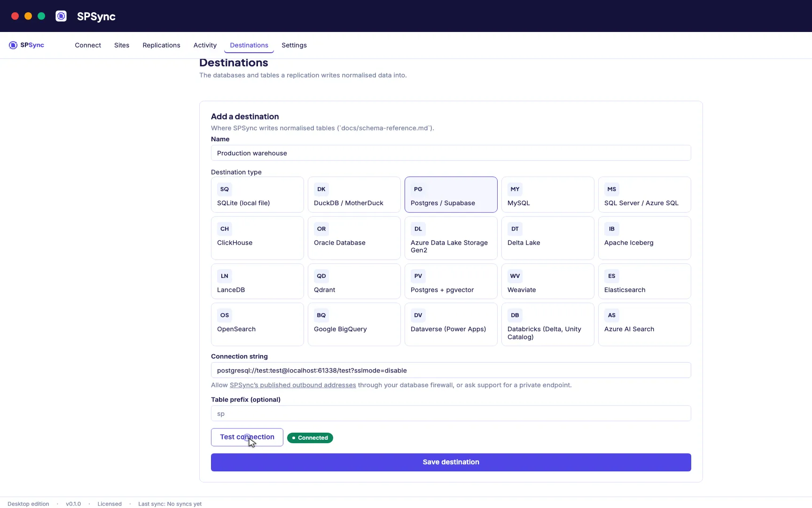Open the Settings tab

(294, 45)
